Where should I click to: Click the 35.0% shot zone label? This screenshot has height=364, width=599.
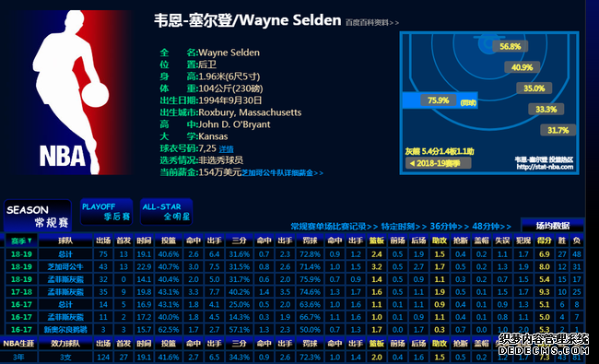coord(534,88)
